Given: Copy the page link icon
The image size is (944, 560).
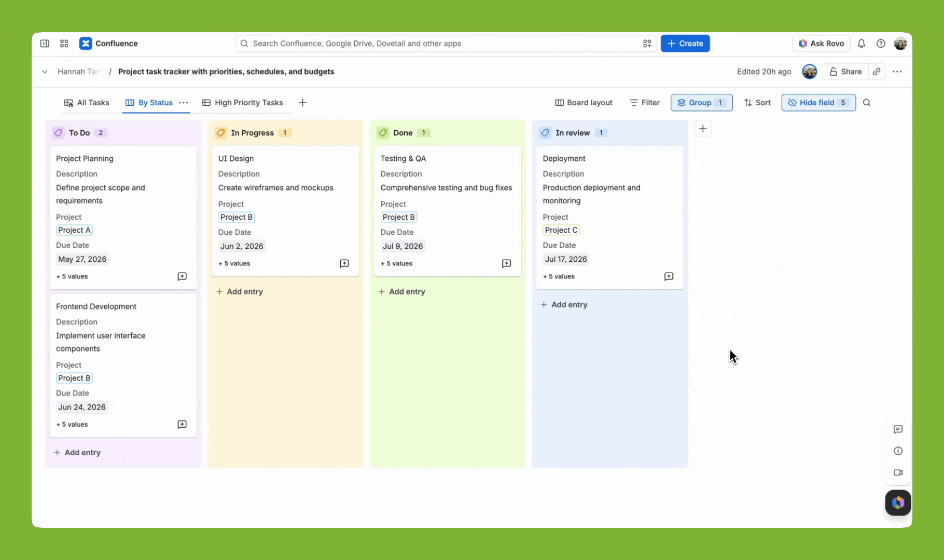Looking at the screenshot, I should click(877, 72).
